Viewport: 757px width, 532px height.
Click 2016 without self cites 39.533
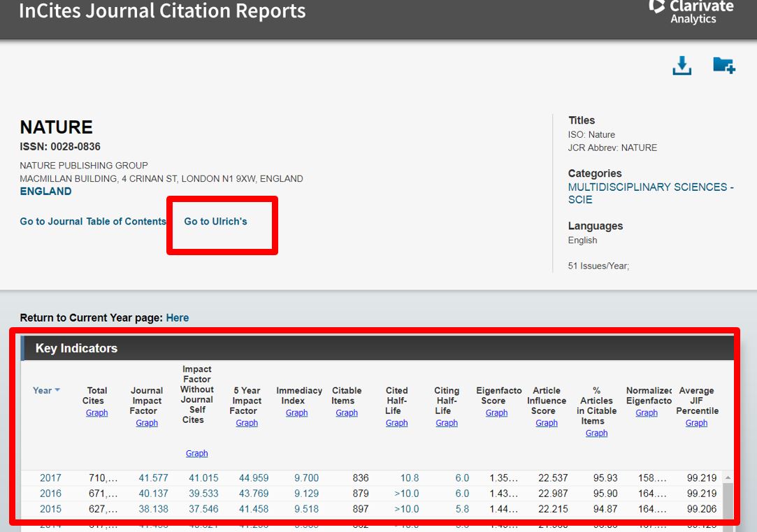(203, 494)
